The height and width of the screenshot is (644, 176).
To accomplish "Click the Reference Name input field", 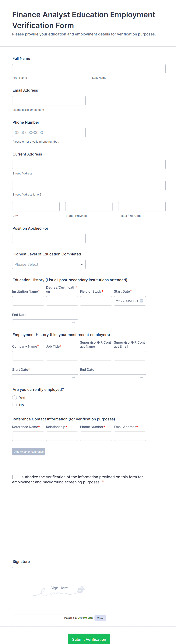I will [28, 436].
